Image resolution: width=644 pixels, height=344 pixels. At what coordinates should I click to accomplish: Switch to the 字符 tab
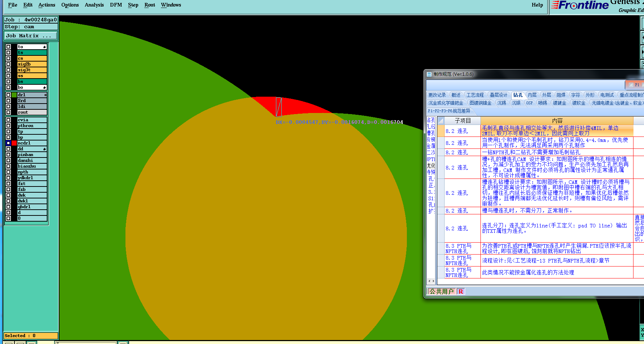(x=575, y=95)
